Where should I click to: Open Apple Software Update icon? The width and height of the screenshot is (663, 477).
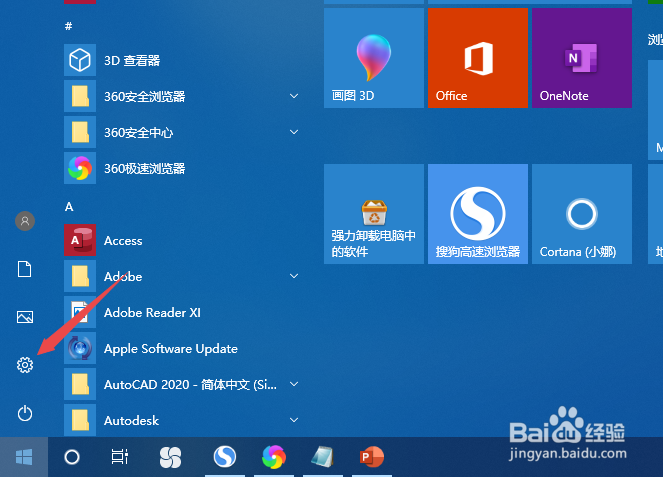pos(80,348)
